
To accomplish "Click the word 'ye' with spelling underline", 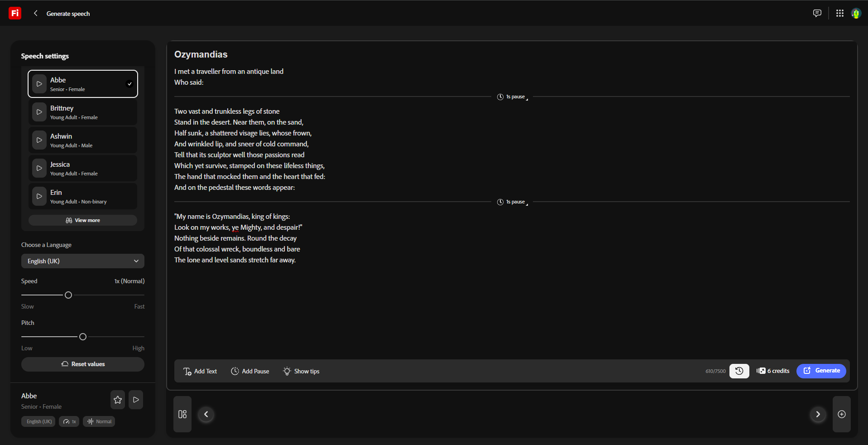I will (x=235, y=227).
